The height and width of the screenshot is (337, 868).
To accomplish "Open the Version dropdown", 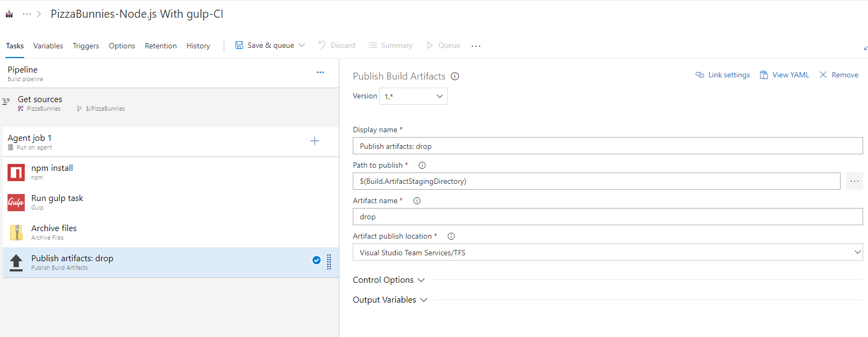I will tap(414, 96).
